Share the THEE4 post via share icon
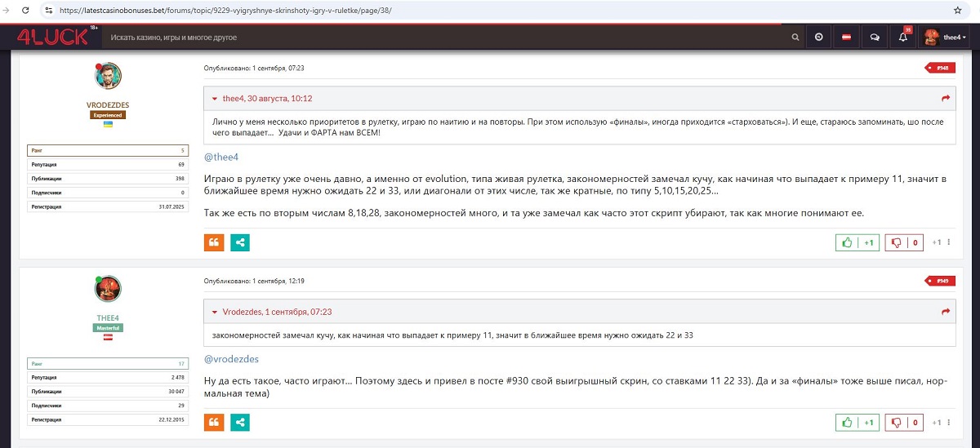Viewport: 980px width, 448px height. tap(240, 422)
